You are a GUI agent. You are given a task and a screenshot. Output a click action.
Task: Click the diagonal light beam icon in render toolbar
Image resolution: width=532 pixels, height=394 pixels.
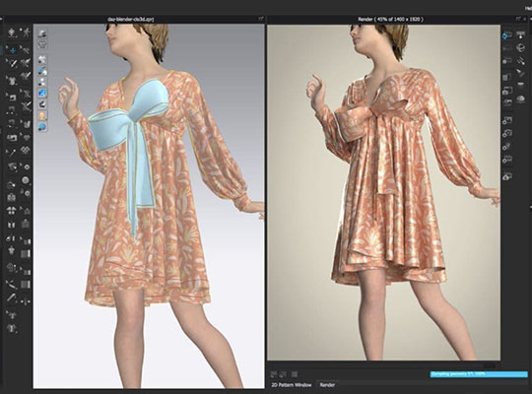click(520, 60)
